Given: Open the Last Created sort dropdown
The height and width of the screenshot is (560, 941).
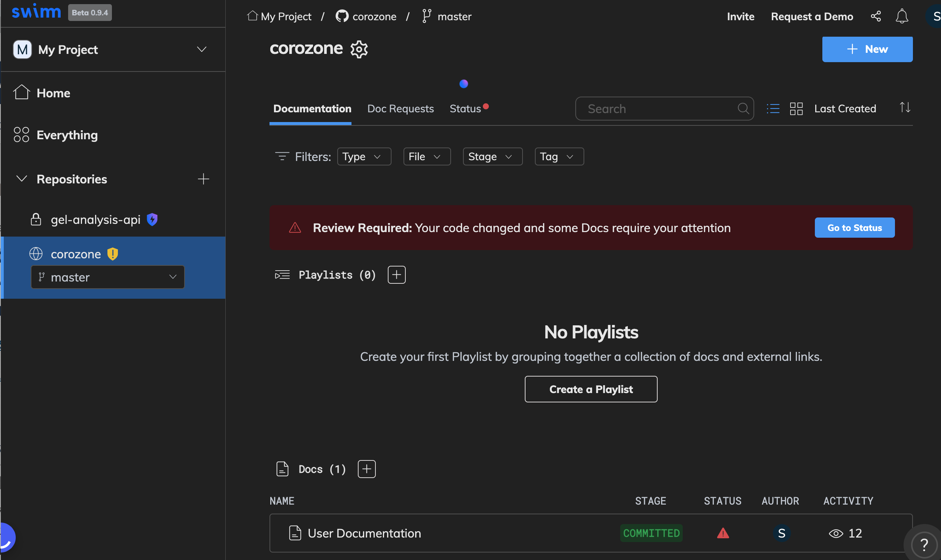Looking at the screenshot, I should (845, 109).
